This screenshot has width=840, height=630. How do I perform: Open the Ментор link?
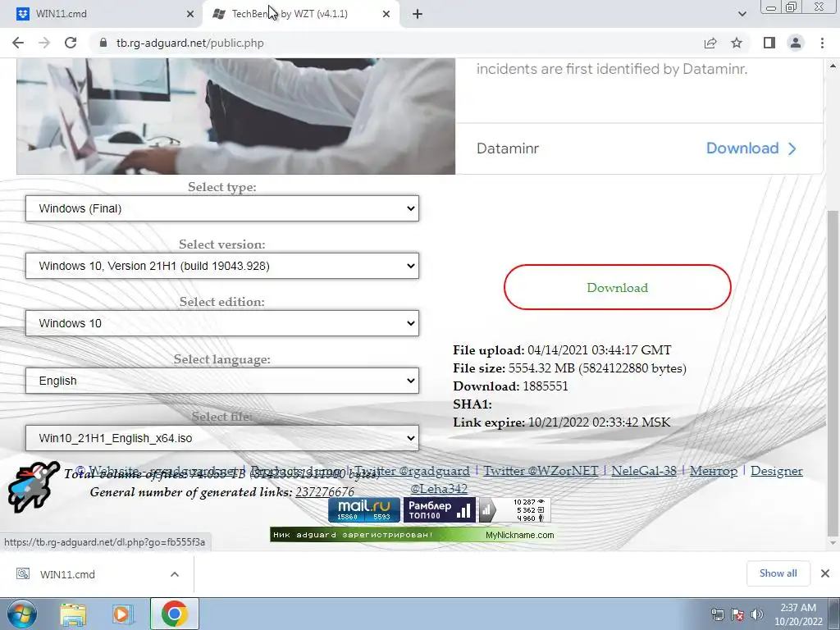713,471
